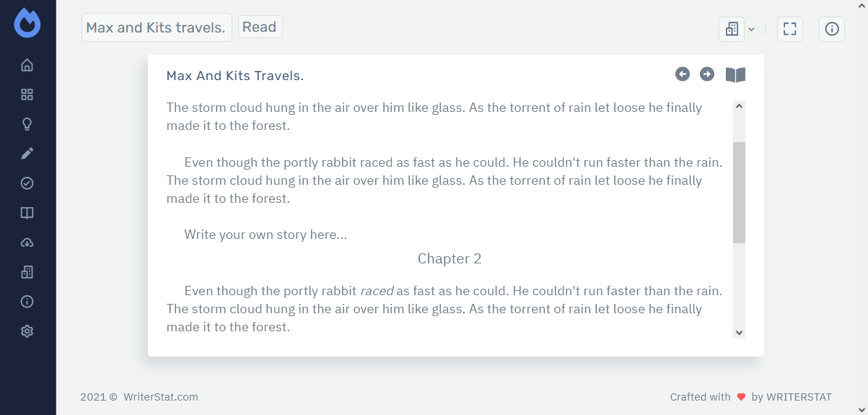Open the book read icon in sidebar
The width and height of the screenshot is (868, 415).
click(27, 213)
